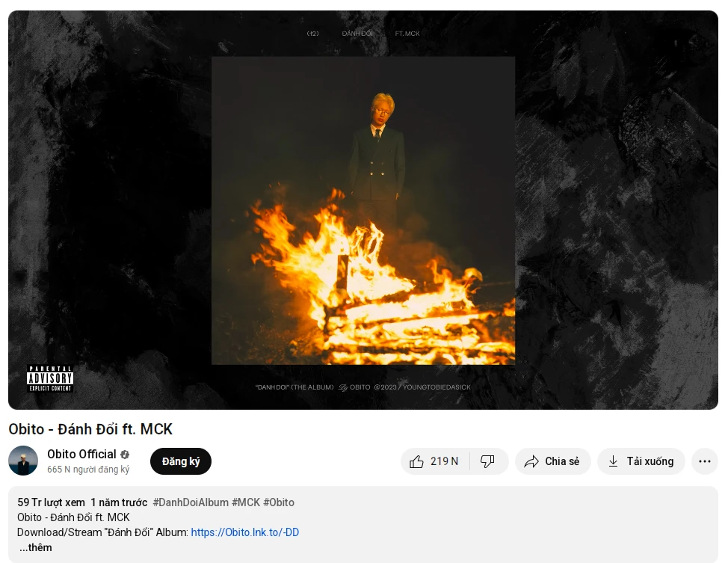Screen dimensions: 728x563
Task: Open the Obito Official channel avatar
Action: pos(23,461)
